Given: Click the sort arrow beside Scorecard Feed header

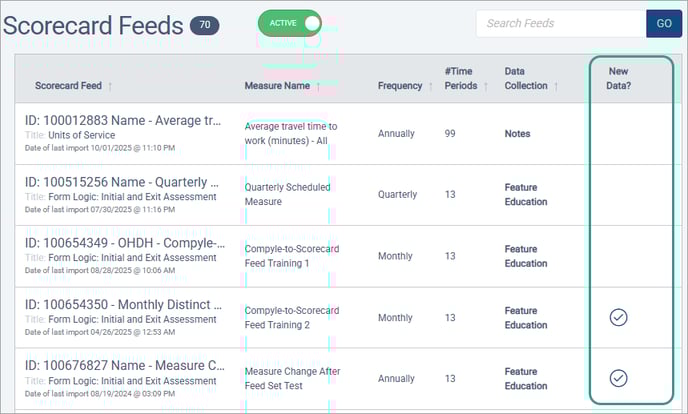Looking at the screenshot, I should 110,86.
